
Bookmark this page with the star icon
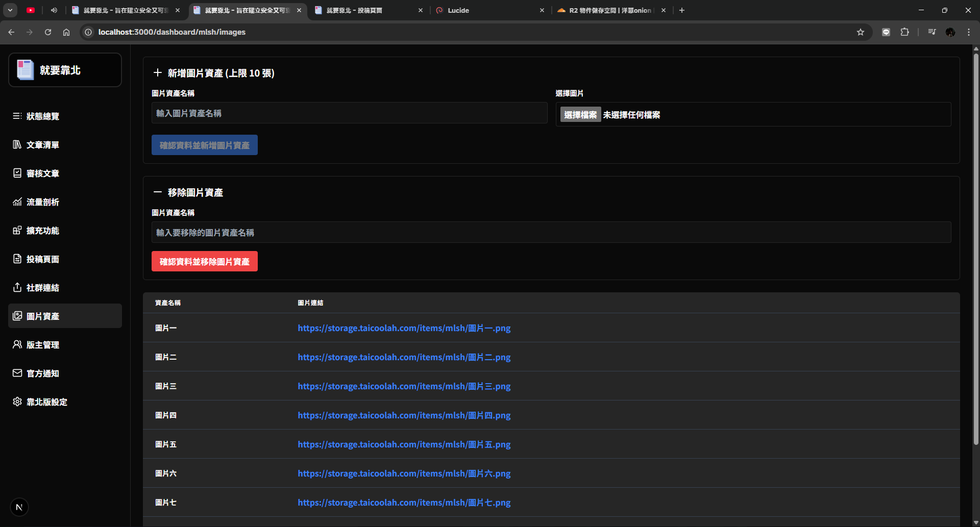[x=861, y=32]
